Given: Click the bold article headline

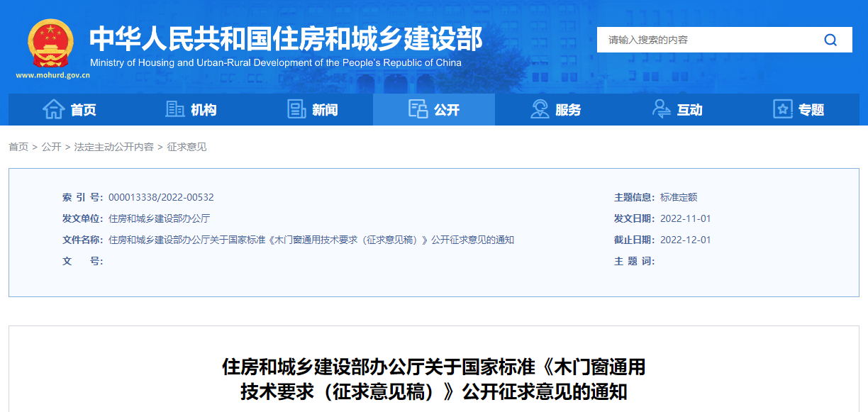Looking at the screenshot, I should click(x=434, y=379).
